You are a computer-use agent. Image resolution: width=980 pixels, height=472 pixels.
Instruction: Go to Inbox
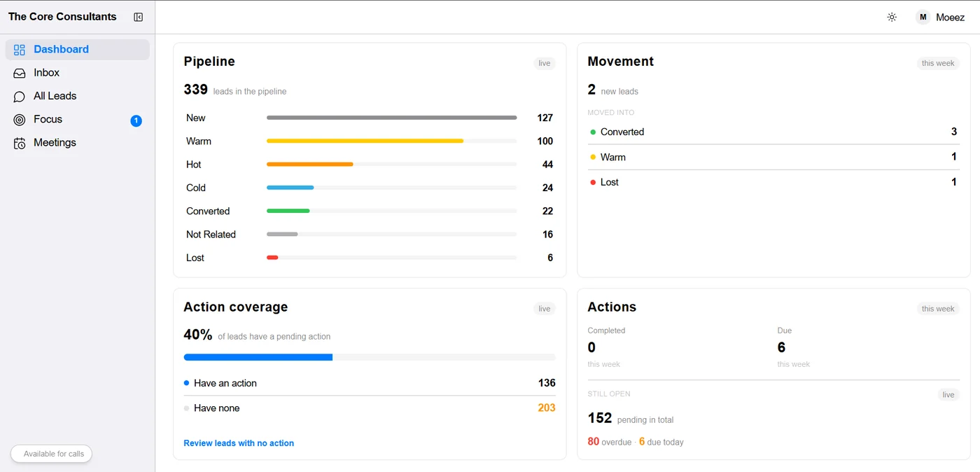tap(78, 73)
